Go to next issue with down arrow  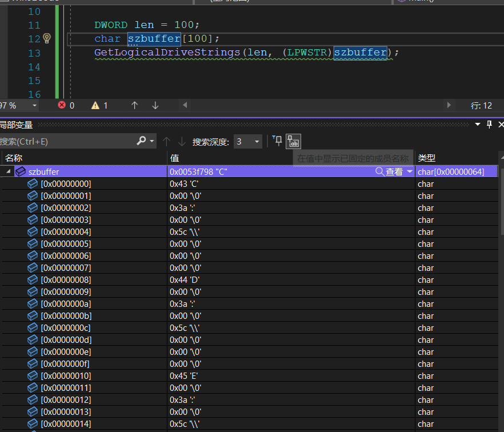click(155, 105)
